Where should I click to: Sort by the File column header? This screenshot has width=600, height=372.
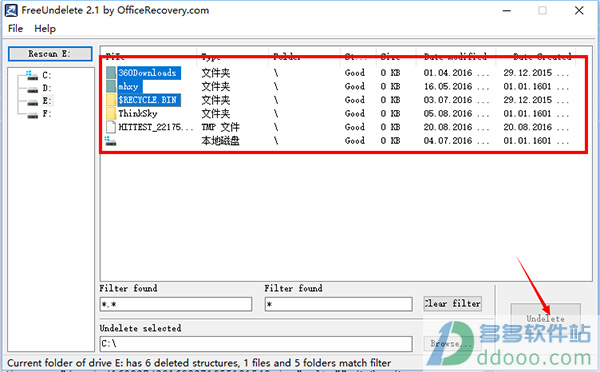coord(149,56)
